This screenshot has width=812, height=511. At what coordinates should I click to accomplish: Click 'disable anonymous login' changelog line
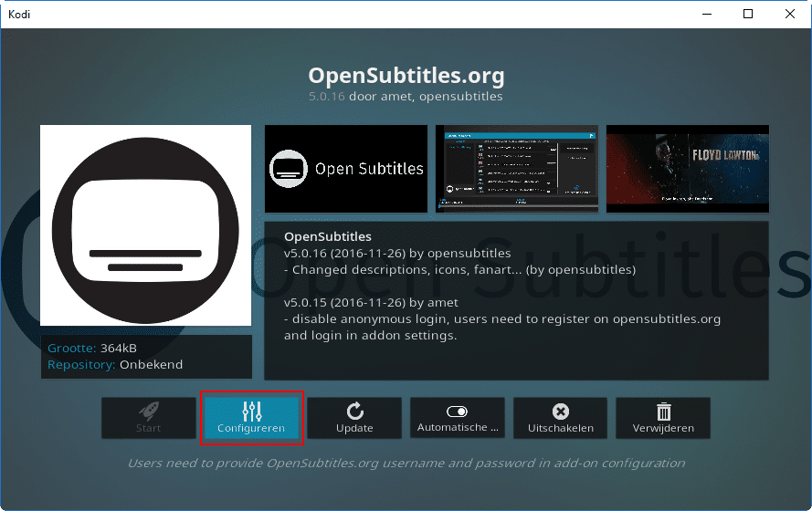click(502, 319)
